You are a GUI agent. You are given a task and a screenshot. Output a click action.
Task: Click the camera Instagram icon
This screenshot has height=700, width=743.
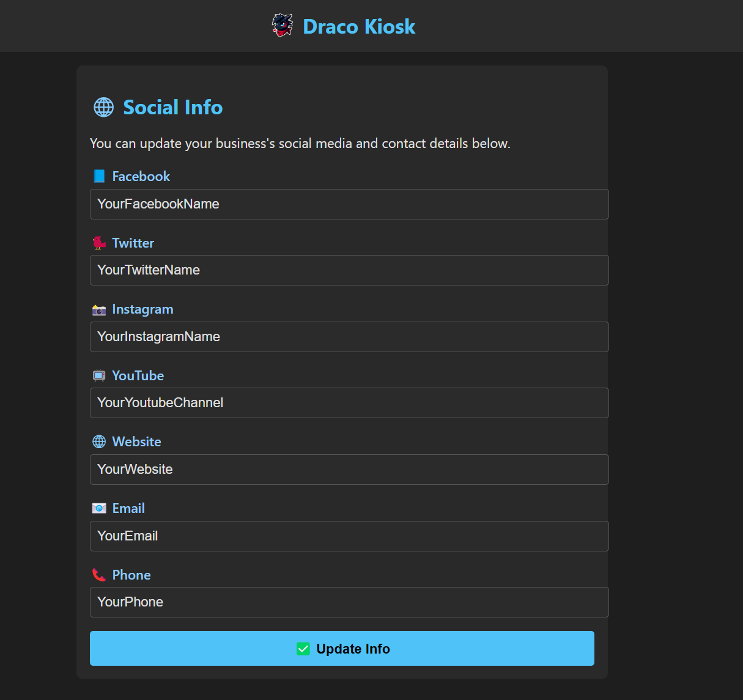[99, 309]
